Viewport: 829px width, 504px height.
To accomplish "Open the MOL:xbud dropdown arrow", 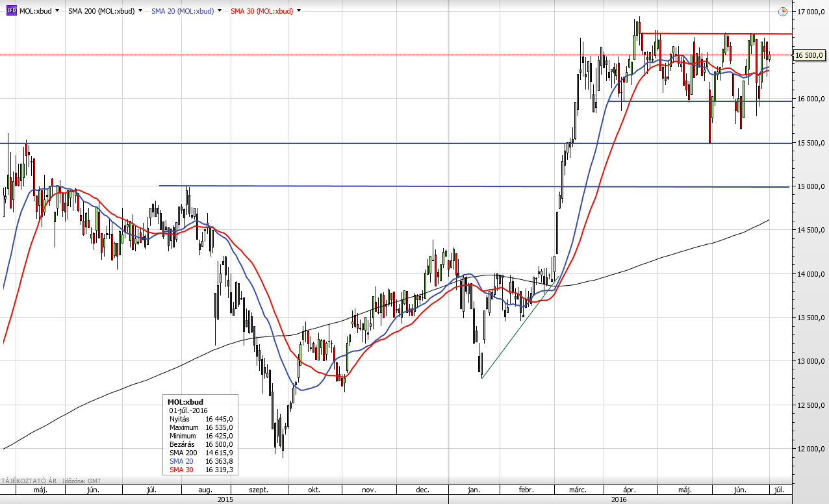I will pyautogui.click(x=58, y=11).
